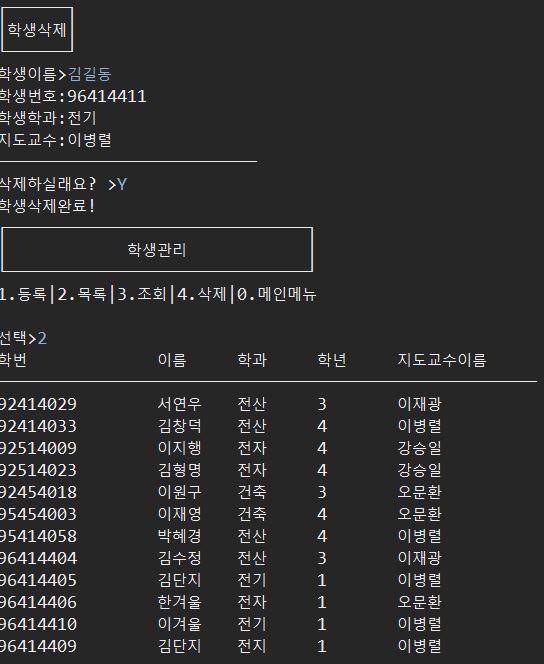Click menu option '0.메인메뉴'
Screen dimensions: 544x664
click(276, 294)
